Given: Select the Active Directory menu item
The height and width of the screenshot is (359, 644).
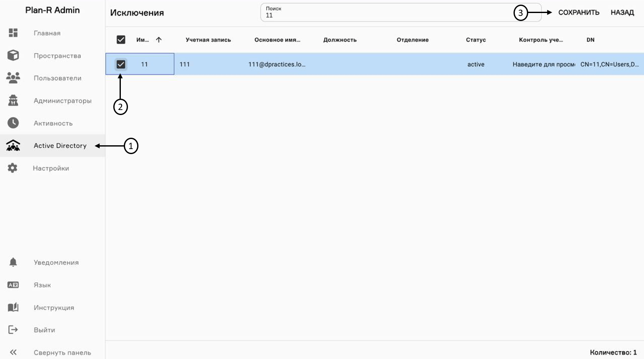Looking at the screenshot, I should (x=60, y=146).
